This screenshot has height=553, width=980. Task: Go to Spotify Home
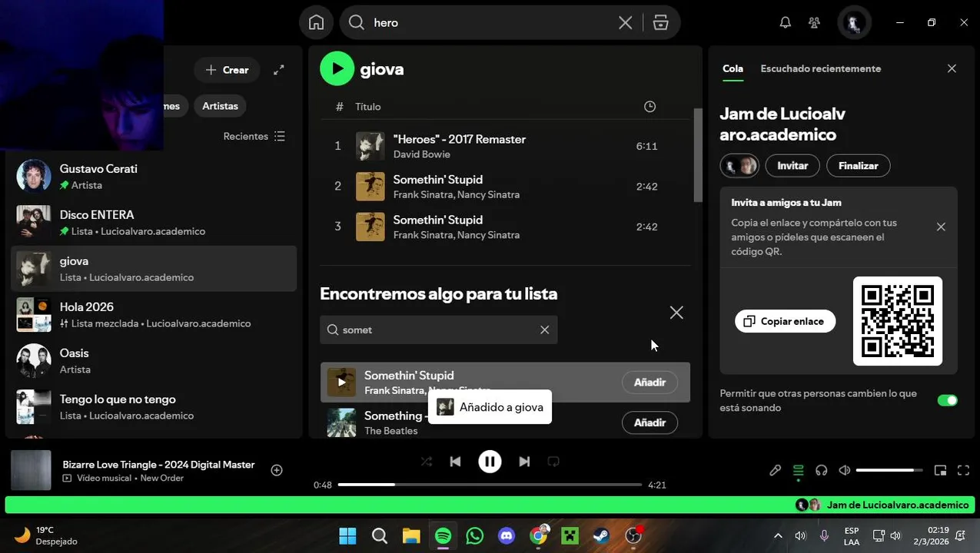(x=316, y=22)
